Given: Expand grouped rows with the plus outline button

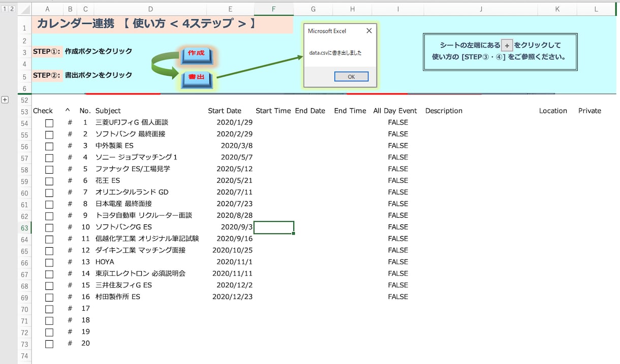Looking at the screenshot, I should pos(5,100).
